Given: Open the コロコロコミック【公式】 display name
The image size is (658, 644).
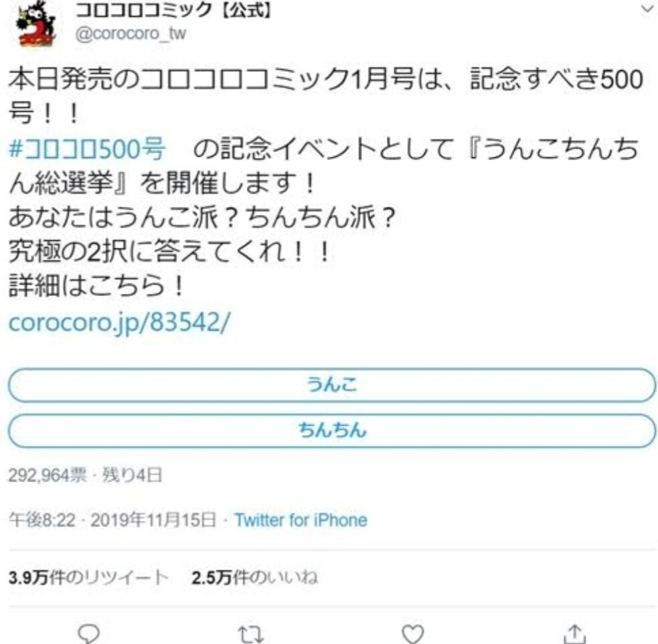Looking at the screenshot, I should pos(173,9).
